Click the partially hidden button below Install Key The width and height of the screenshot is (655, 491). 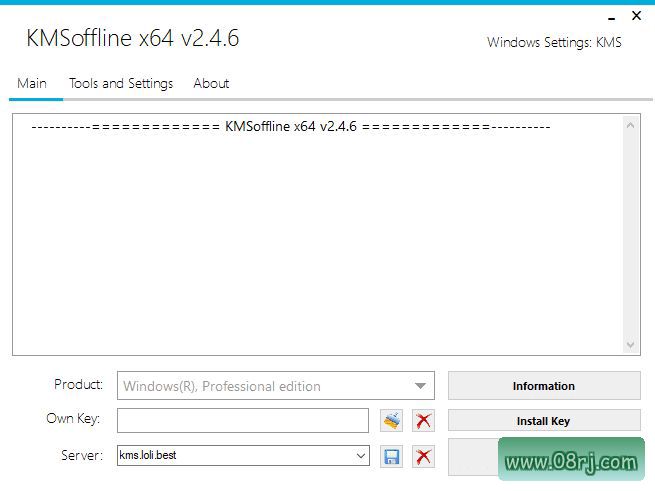[470, 456]
